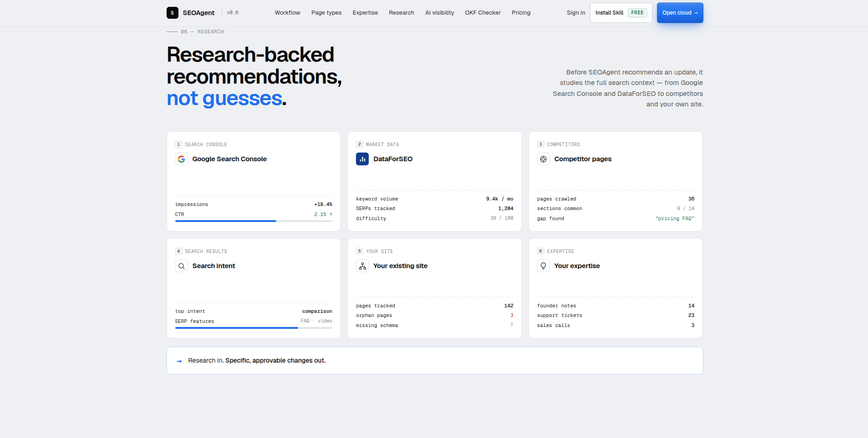Viewport: 868px width, 438px height.
Task: Click the Research in. Specific approvable changes banner
Action: click(435, 361)
